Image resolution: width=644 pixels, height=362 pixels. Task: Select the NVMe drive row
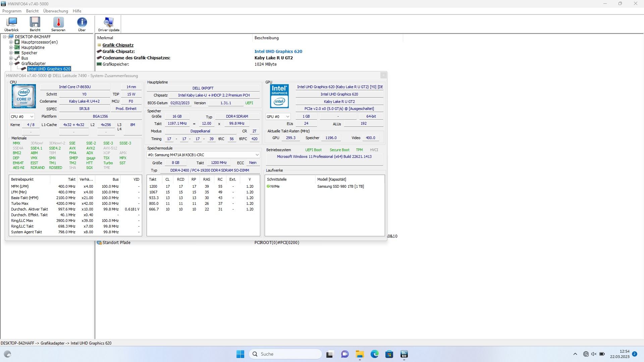click(325, 187)
